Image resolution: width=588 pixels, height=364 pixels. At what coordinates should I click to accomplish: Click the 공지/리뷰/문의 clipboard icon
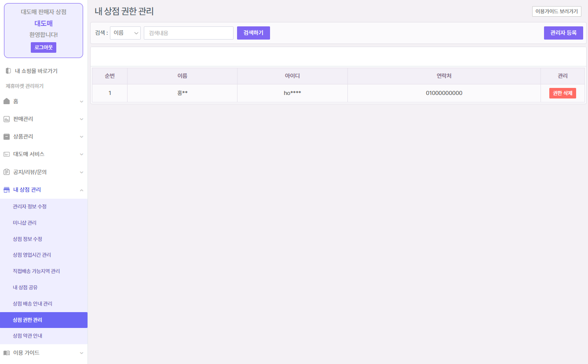[x=7, y=172]
